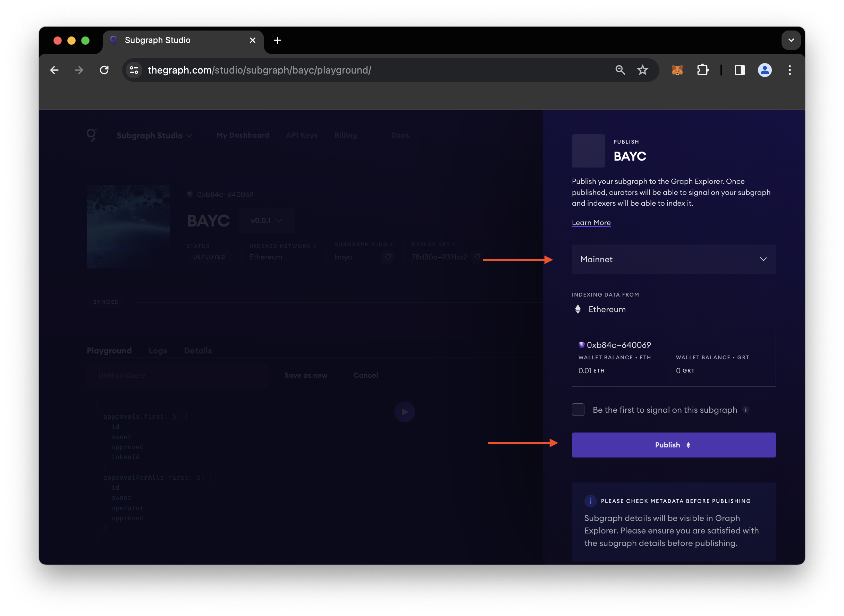Click the Publish button
The width and height of the screenshot is (844, 616).
[674, 445]
